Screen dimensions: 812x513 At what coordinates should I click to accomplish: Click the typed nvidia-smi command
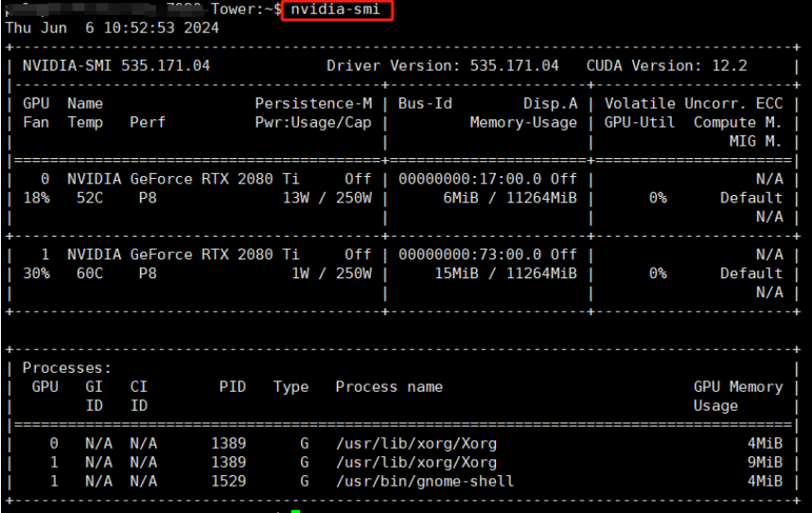[335, 9]
